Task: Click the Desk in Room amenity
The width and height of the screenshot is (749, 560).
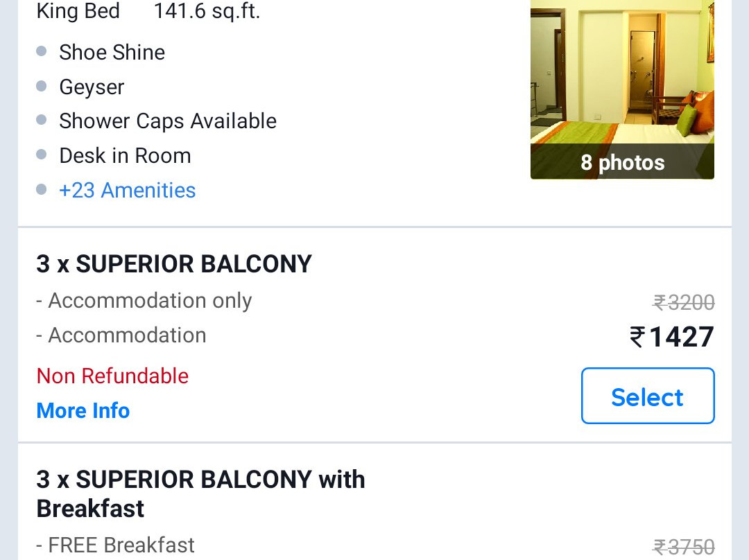Action: [x=125, y=155]
